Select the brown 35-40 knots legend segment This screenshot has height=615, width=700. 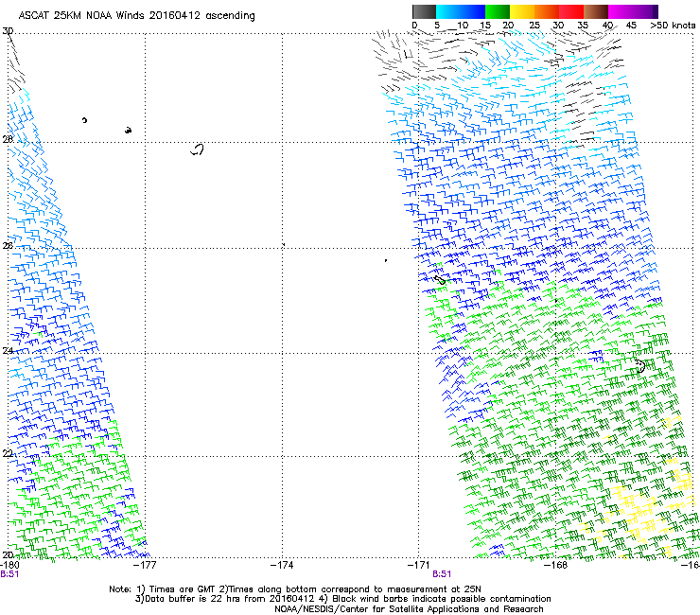coord(596,11)
